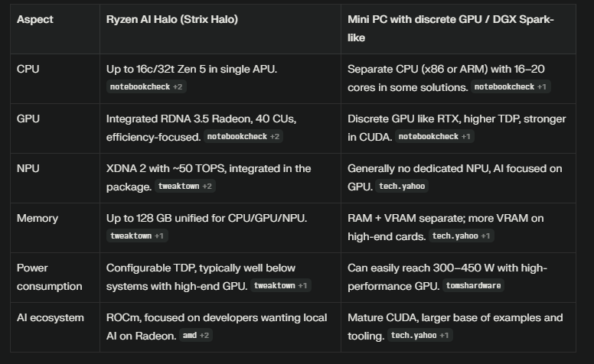Select the 'Memory' row label
594x364 pixels.
[37, 219]
